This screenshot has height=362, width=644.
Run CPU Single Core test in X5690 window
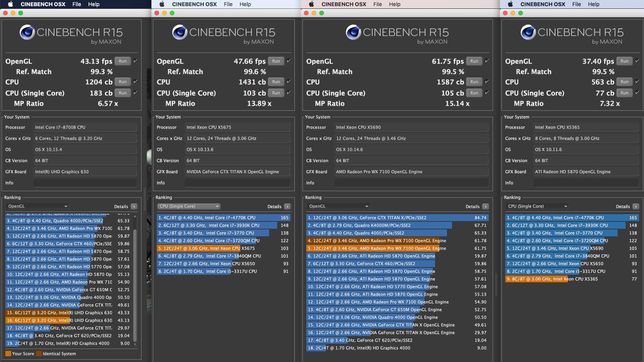(x=474, y=93)
